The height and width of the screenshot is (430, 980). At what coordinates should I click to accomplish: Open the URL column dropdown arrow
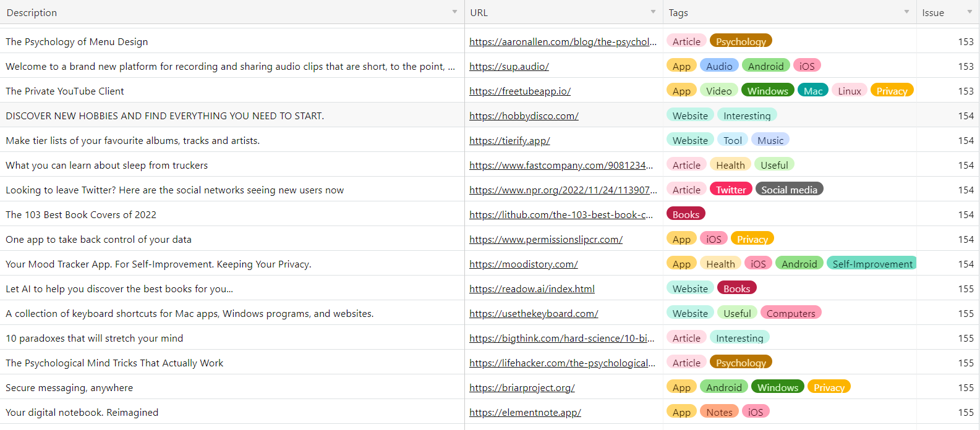[653, 12]
